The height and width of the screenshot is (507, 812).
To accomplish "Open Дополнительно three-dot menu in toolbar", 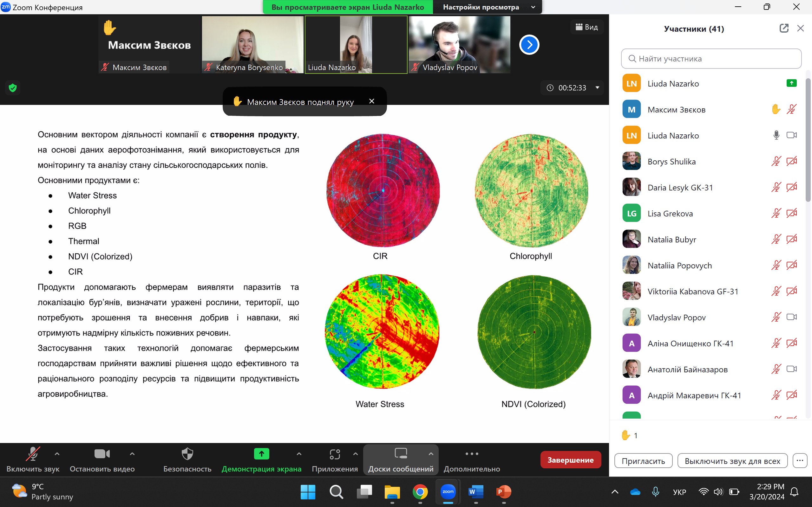I will point(472,459).
